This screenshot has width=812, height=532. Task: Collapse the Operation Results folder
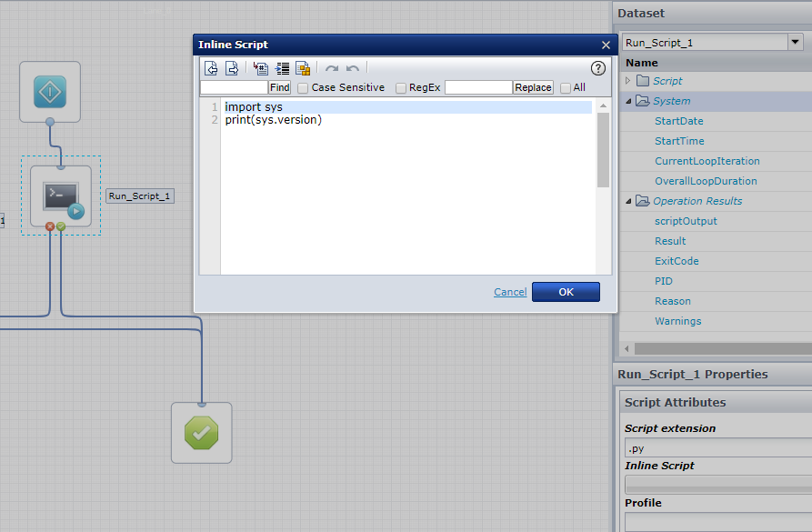coord(628,200)
